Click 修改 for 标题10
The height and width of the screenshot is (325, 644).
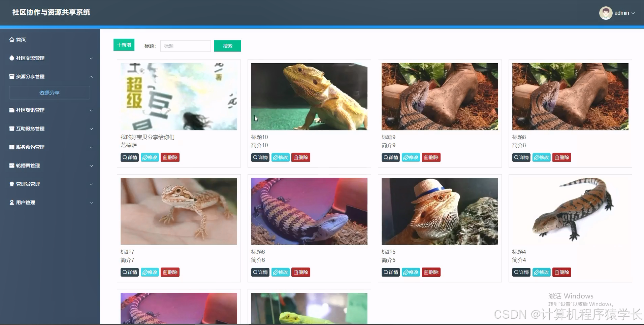click(281, 157)
